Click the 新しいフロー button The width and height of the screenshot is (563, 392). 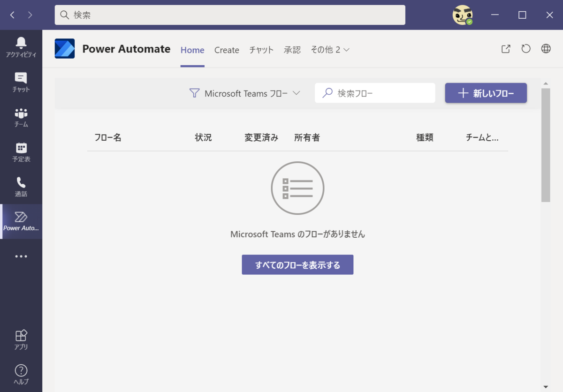(x=486, y=93)
